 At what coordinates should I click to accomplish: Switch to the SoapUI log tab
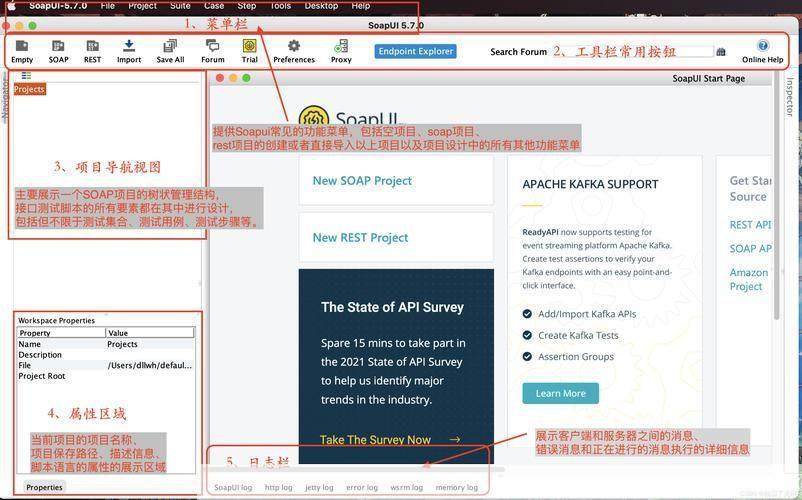tap(233, 487)
